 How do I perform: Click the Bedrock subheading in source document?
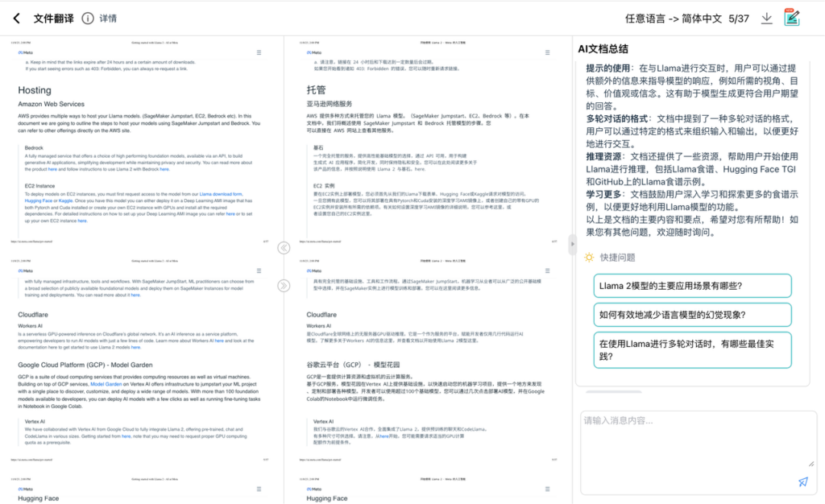pos(34,147)
